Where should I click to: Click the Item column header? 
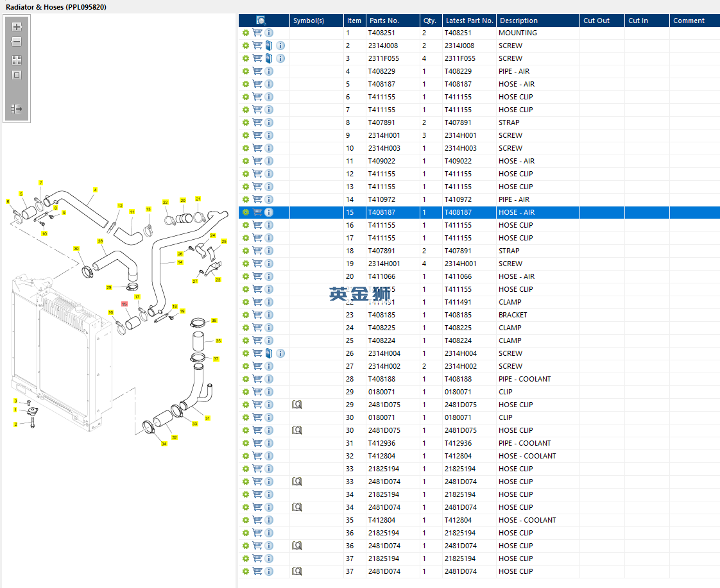[x=354, y=21]
